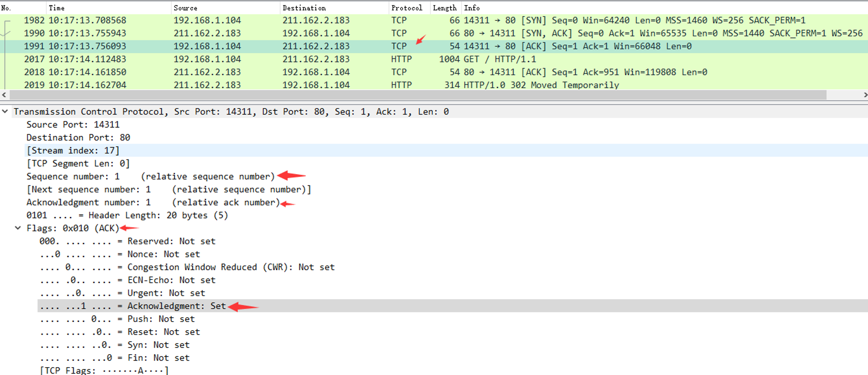This screenshot has width=868, height=375.
Task: Click time 10:17:14.161850 of packet 2018
Action: pyautogui.click(x=87, y=72)
